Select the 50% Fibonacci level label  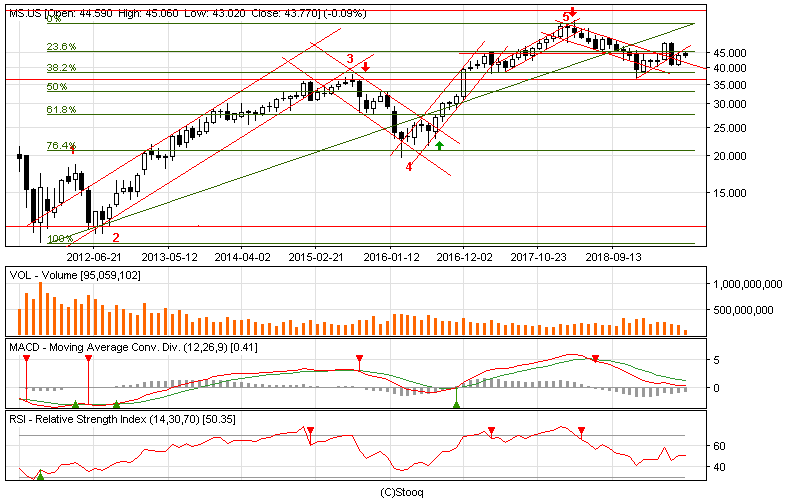pyautogui.click(x=57, y=86)
